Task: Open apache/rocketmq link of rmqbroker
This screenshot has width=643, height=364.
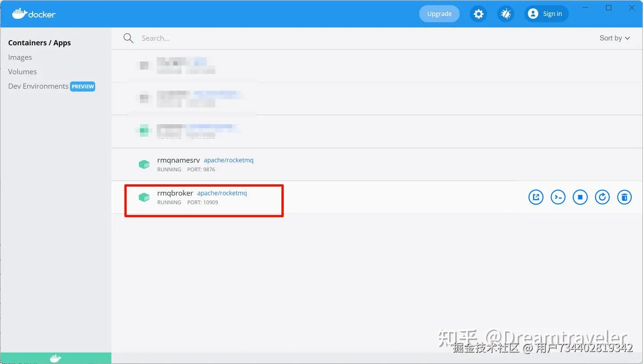Action: 222,193
